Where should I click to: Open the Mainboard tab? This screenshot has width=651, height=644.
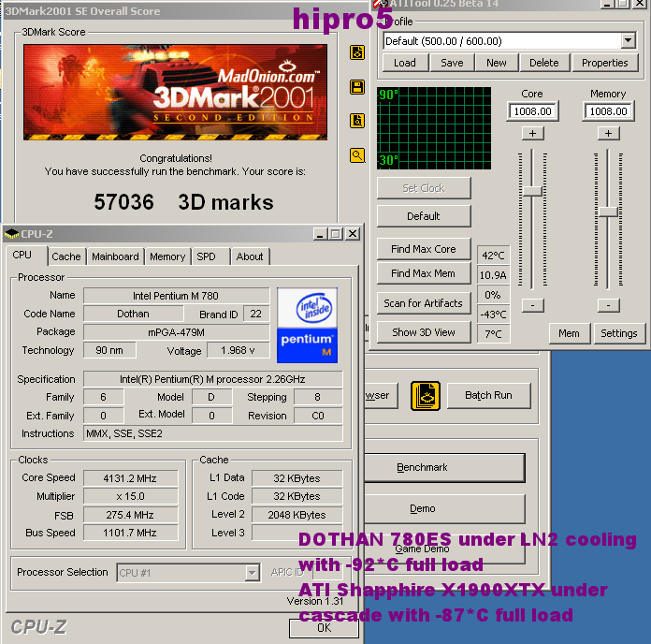115,256
